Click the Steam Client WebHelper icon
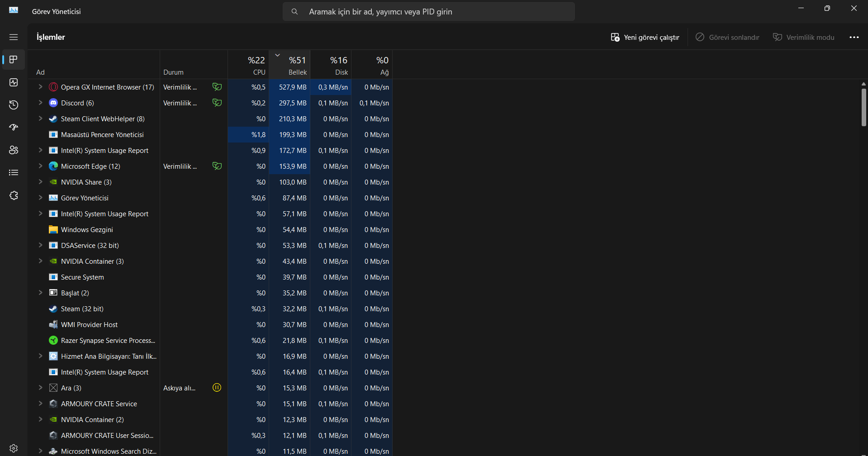The height and width of the screenshot is (456, 868). click(x=53, y=119)
